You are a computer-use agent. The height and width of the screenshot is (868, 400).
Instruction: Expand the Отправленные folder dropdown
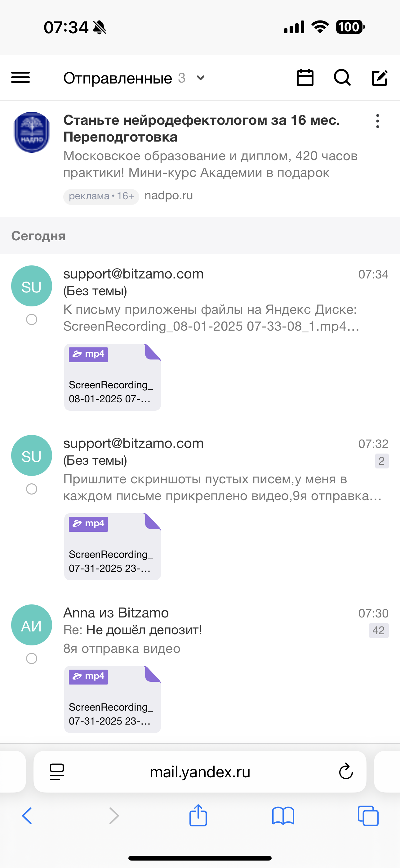[x=201, y=78]
